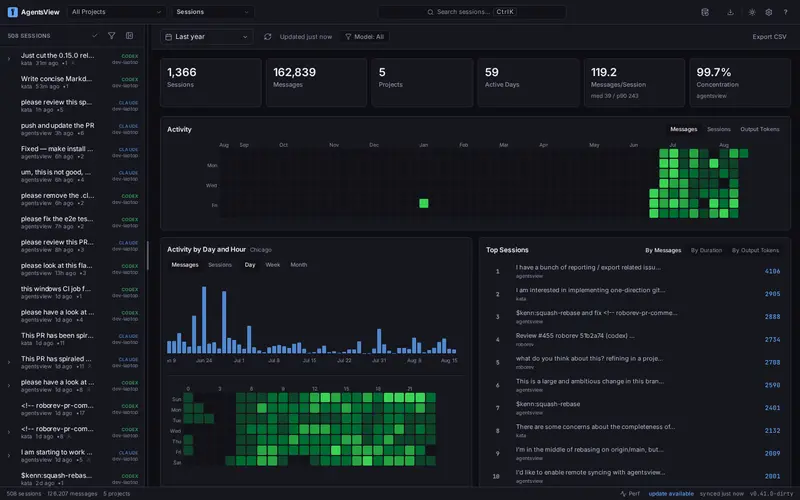Select Sessions in Activity by Day and Hour
The width and height of the screenshot is (800, 500).
[x=220, y=265]
